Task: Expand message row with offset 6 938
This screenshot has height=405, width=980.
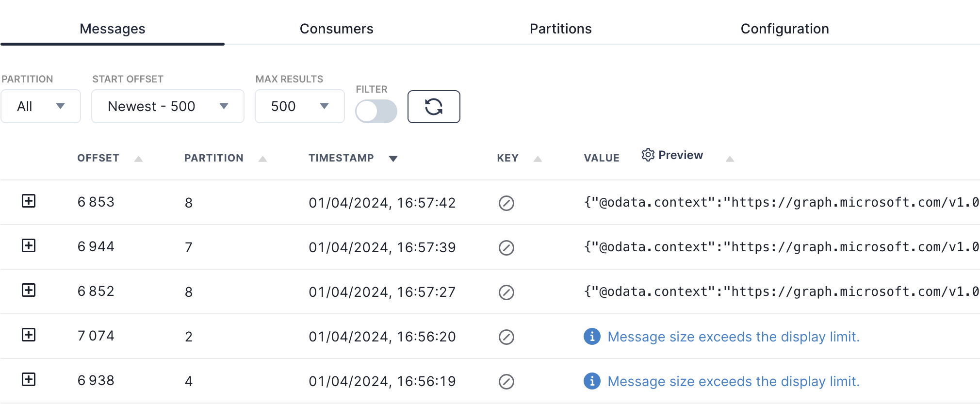Action: pyautogui.click(x=29, y=379)
